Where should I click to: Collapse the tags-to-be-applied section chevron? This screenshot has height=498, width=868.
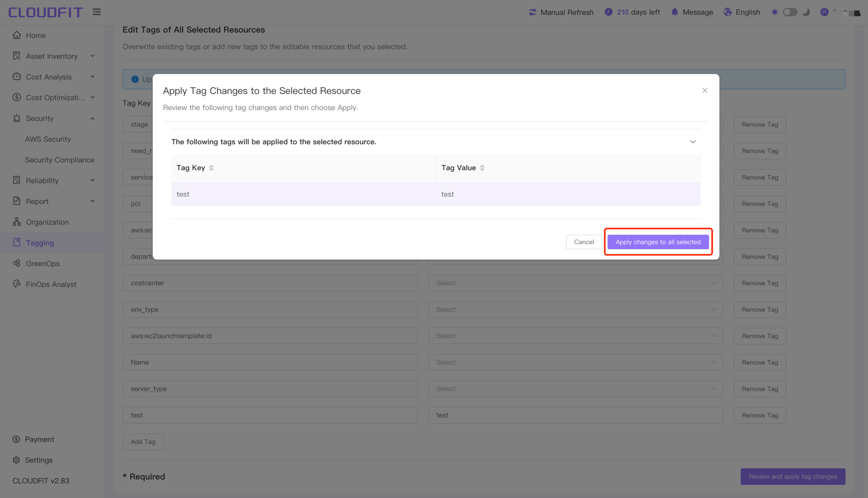point(693,142)
